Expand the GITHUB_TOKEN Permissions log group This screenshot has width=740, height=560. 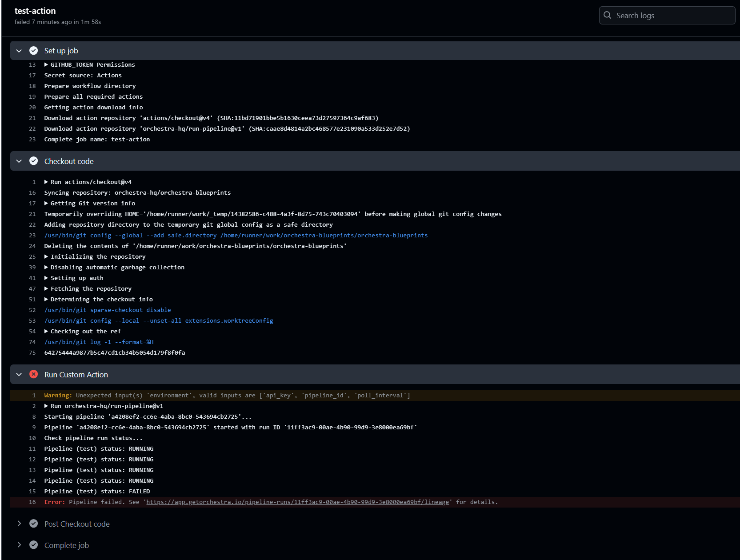coord(46,64)
